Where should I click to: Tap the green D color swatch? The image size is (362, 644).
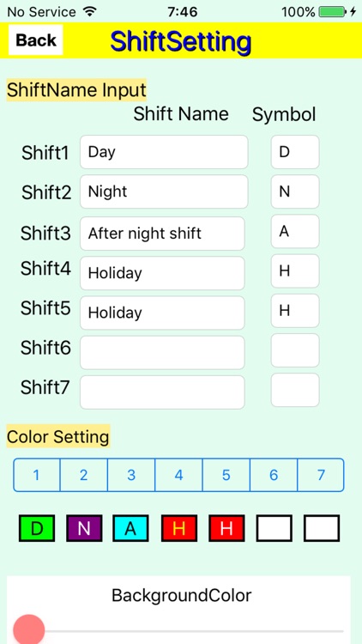click(37, 528)
